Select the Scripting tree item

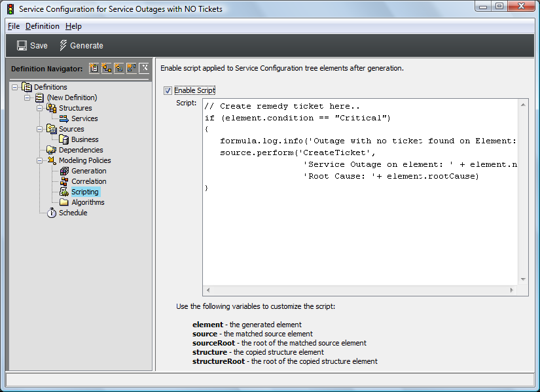(85, 192)
